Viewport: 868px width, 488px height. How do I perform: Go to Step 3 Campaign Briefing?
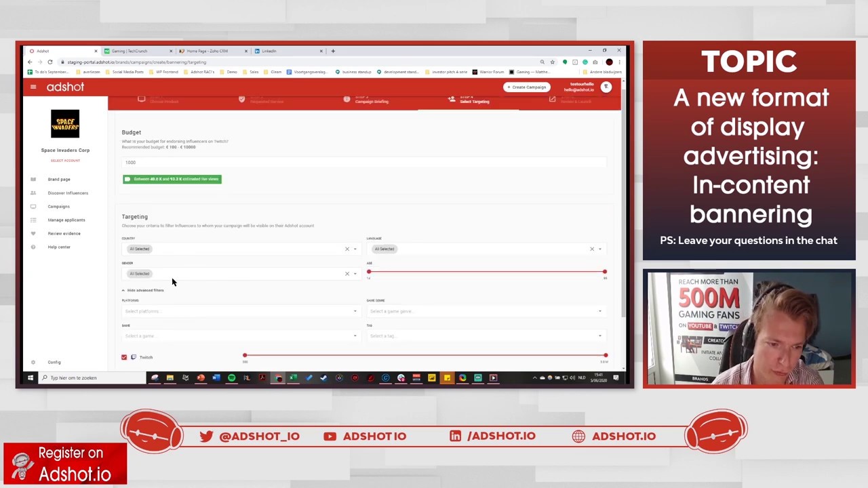[366, 100]
